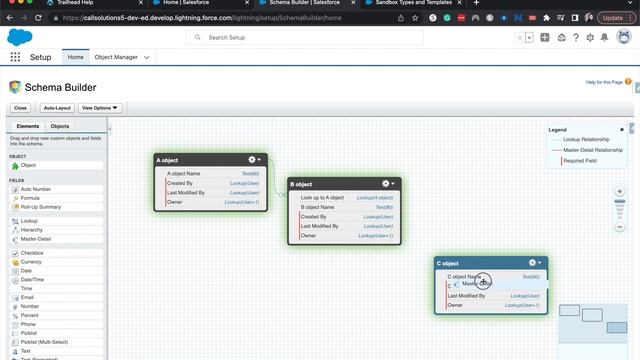This screenshot has height=360, width=640.
Task: Switch to the Trailhead Help browser tab
Action: [93, 3]
